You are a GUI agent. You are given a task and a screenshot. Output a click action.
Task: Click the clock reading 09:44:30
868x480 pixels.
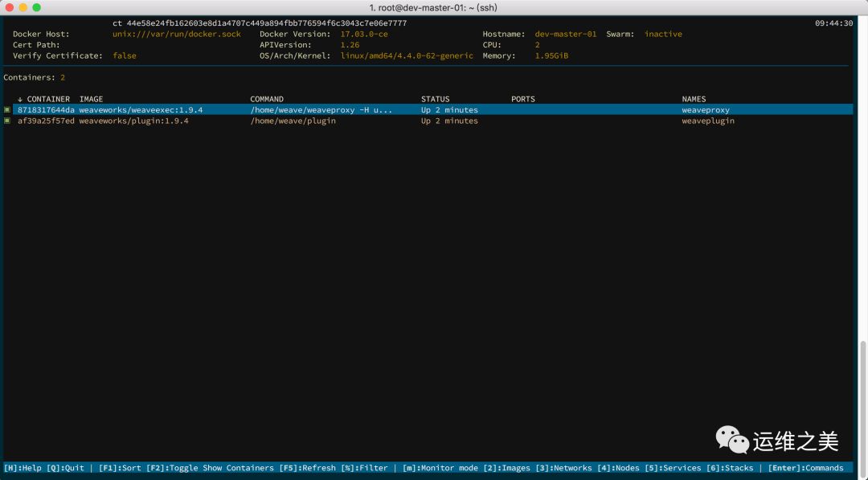click(833, 23)
